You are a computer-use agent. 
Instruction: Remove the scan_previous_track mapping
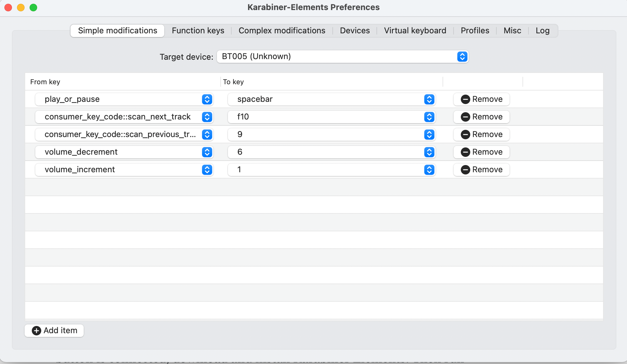click(x=482, y=135)
